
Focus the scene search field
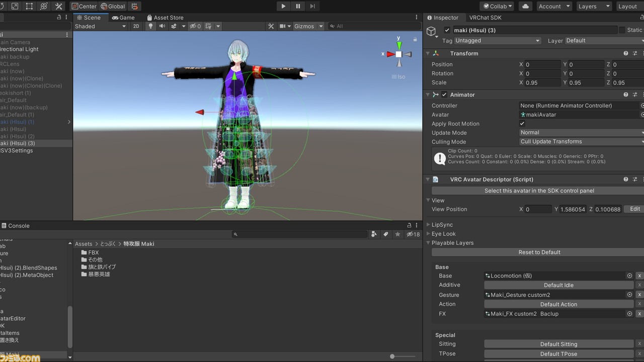tap(374, 26)
